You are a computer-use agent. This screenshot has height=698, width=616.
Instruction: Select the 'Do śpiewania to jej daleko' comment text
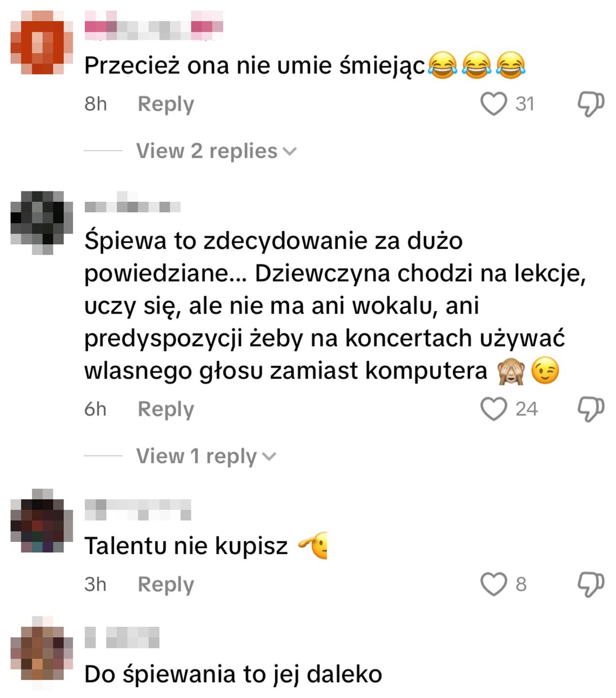pyautogui.click(x=233, y=674)
